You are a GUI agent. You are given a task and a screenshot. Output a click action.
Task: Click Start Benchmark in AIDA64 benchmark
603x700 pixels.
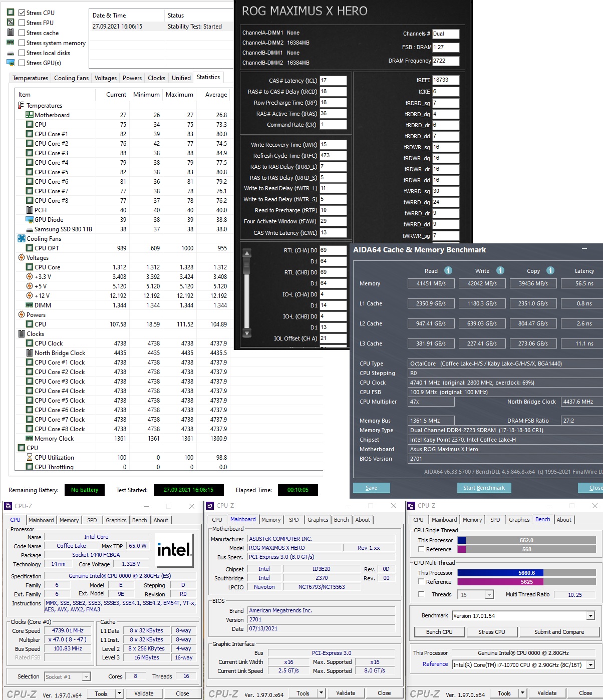point(484,488)
